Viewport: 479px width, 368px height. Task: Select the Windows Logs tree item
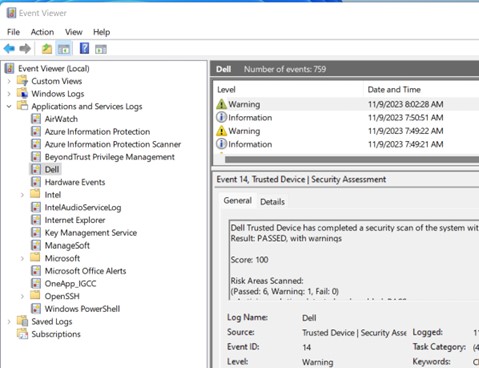(x=58, y=94)
